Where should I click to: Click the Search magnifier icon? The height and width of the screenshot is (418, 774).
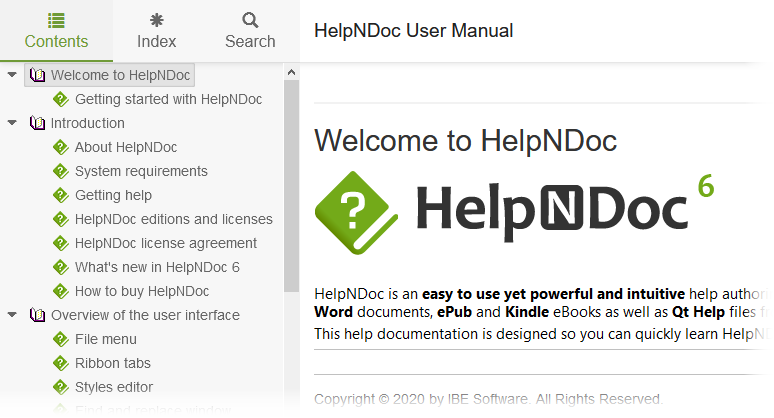pos(250,20)
